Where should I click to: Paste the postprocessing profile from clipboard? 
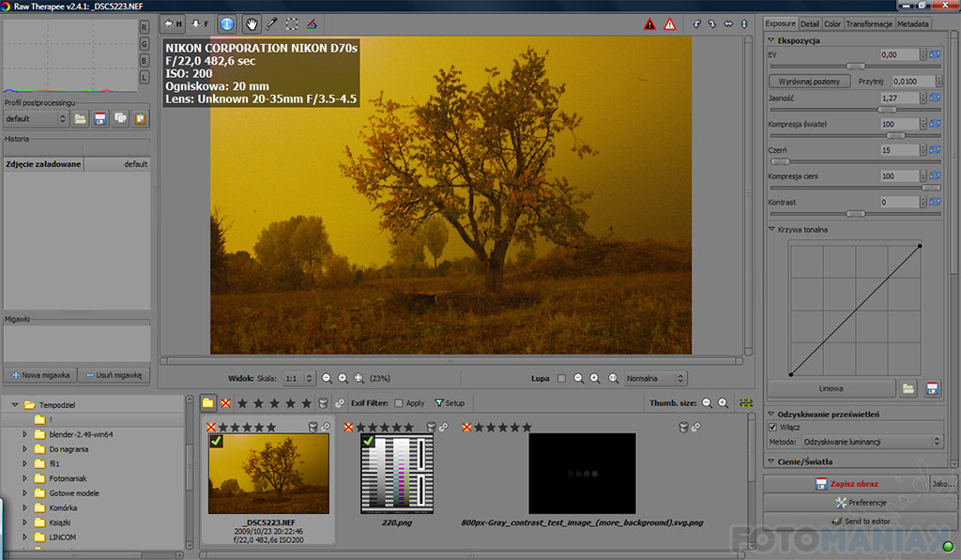coord(140,119)
